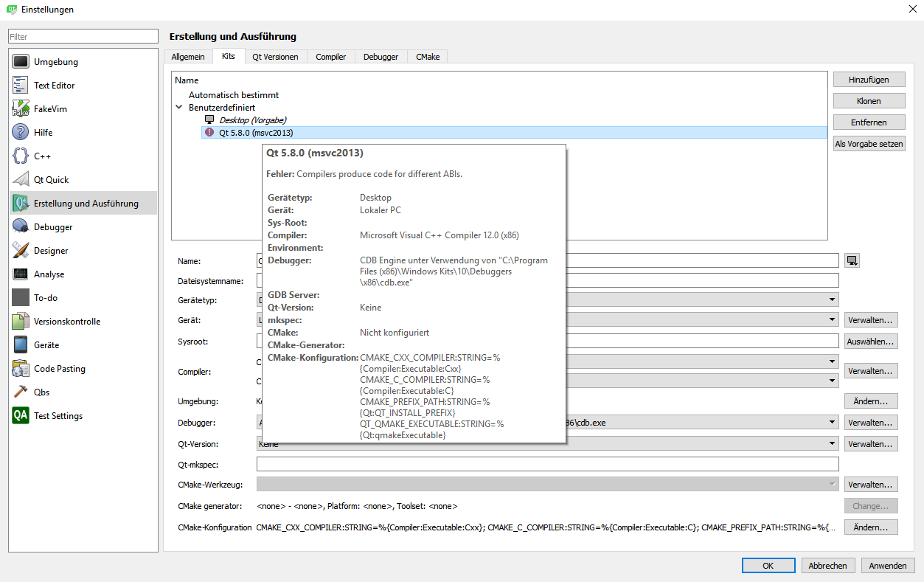Select the Text Editor category icon
Viewport: 924px width, 582px height.
pos(21,86)
